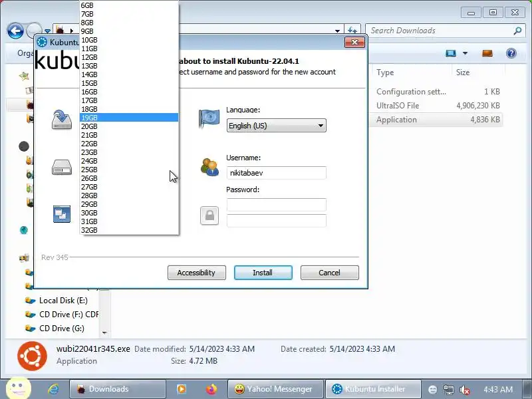Screen dimensions: 532x399
Task: Open the Start button on the taskbar
Action: (19, 389)
